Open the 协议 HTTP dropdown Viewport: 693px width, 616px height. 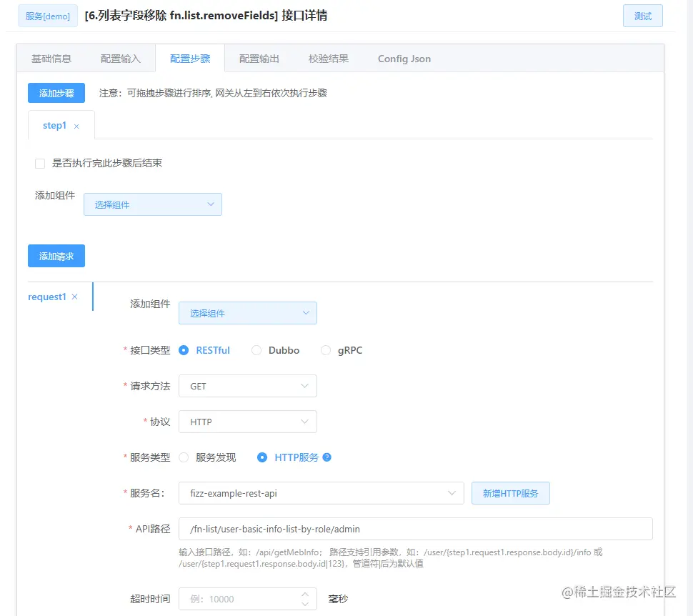coord(247,422)
